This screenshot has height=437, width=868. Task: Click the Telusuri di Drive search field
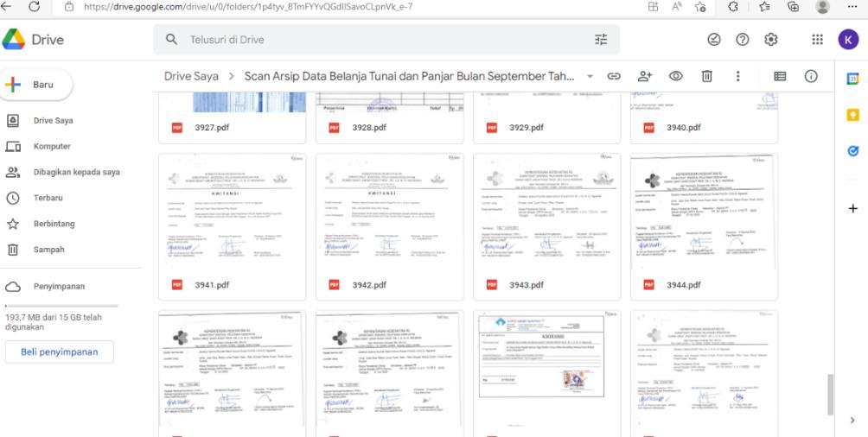[x=386, y=39]
